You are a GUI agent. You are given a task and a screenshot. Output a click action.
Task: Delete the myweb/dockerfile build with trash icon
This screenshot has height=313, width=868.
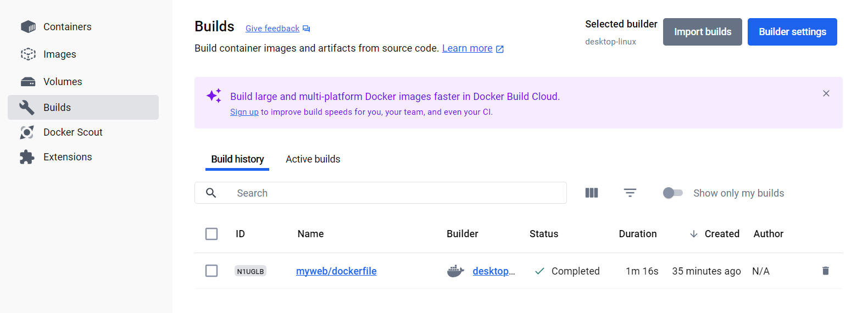click(825, 271)
